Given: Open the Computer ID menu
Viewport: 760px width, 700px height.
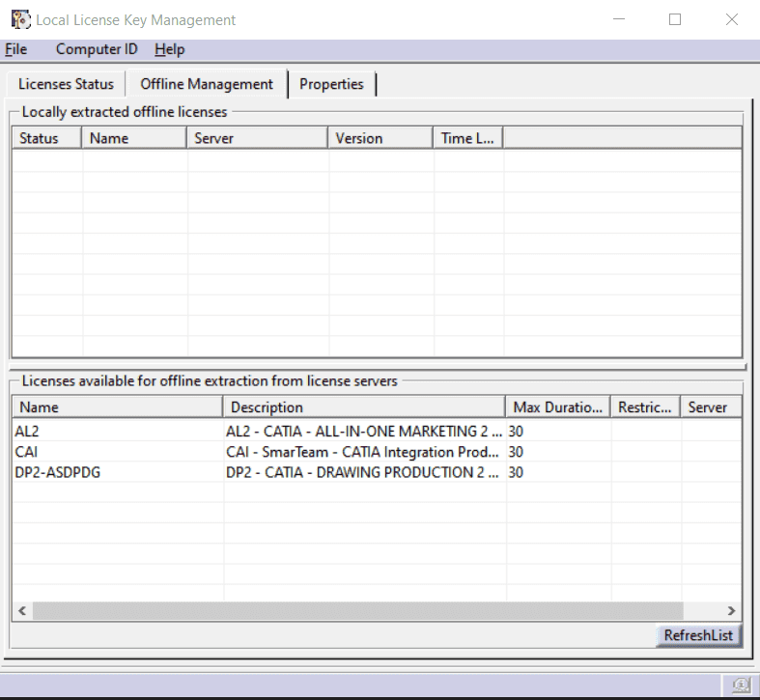Looking at the screenshot, I should (97, 49).
